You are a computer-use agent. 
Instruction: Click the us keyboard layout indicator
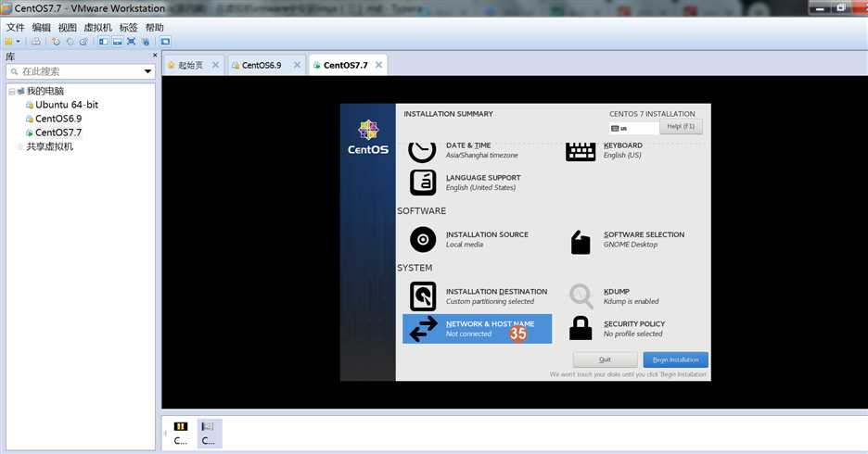(x=633, y=128)
